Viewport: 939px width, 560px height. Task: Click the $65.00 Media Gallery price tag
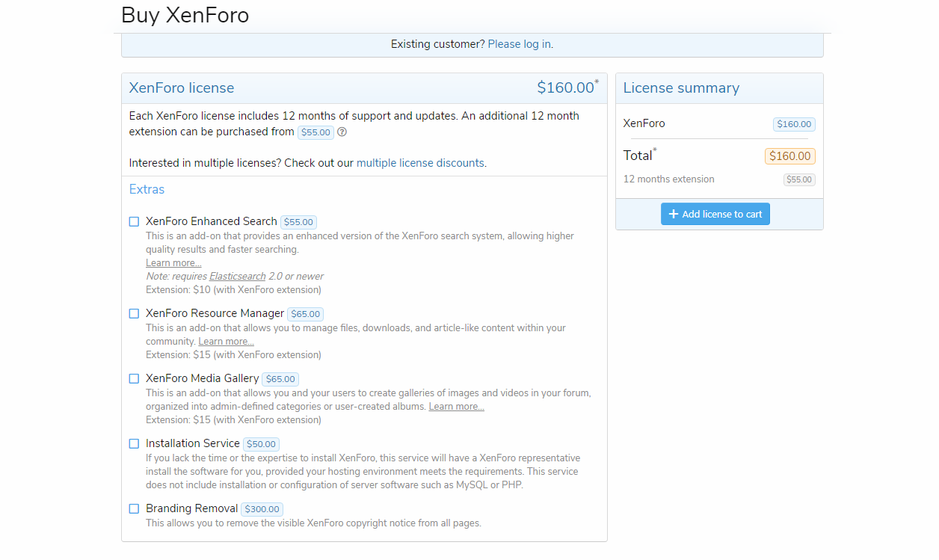(280, 379)
